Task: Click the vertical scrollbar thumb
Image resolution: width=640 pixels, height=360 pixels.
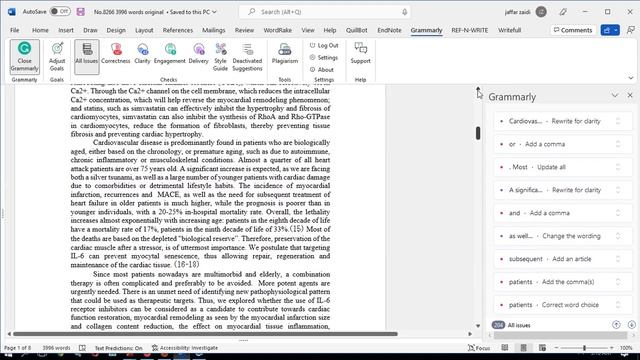Action: (478, 133)
